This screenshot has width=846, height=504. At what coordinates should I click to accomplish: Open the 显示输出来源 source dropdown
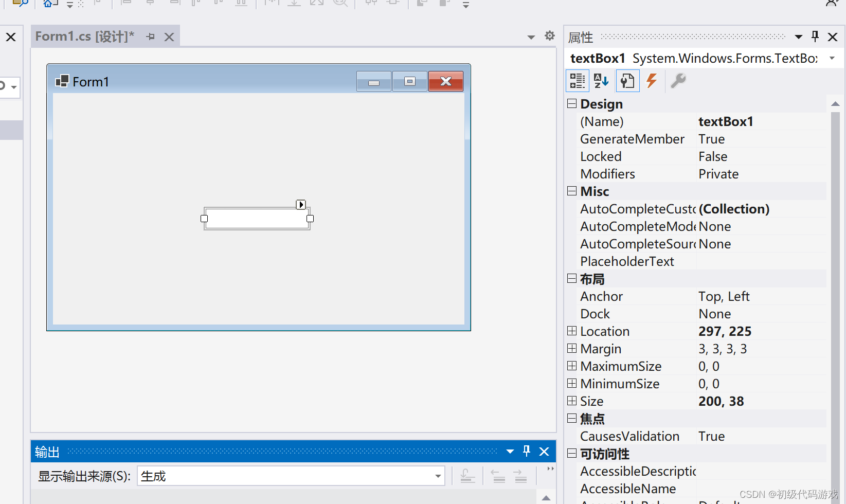pyautogui.click(x=438, y=476)
